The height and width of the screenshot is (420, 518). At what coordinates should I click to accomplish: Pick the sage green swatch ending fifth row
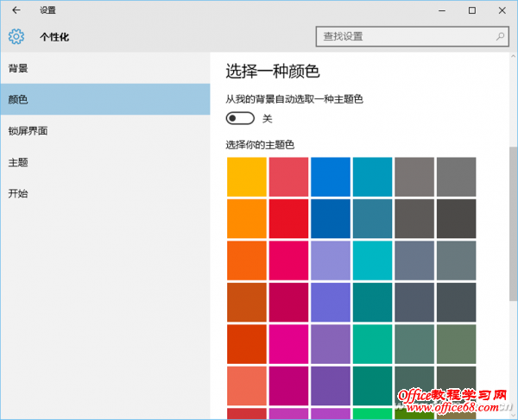tap(457, 344)
